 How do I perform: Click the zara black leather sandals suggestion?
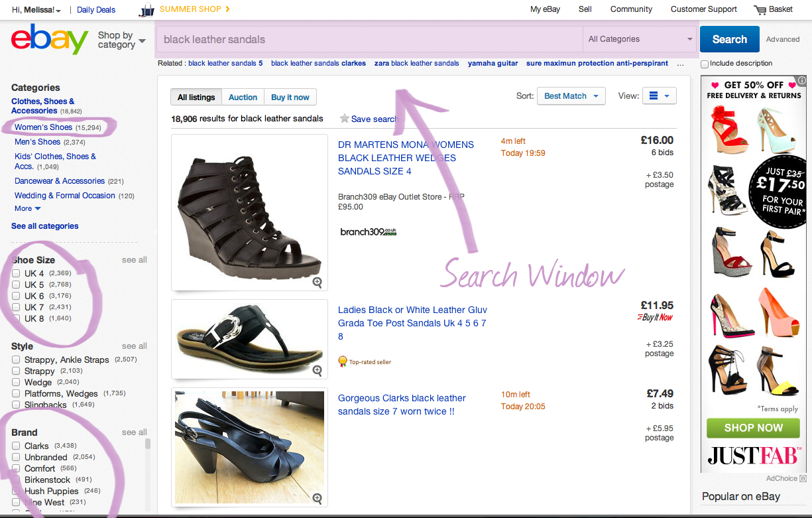[416, 64]
